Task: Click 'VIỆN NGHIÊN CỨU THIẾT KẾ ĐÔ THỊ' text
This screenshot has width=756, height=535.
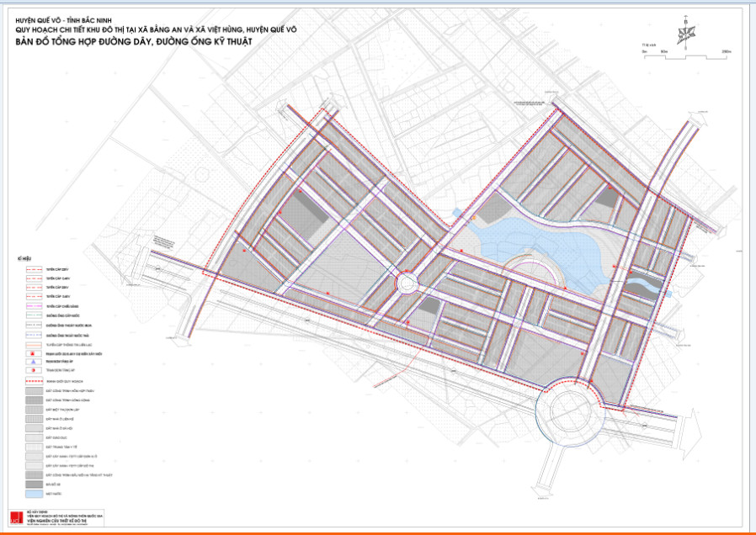Action: [x=66, y=522]
